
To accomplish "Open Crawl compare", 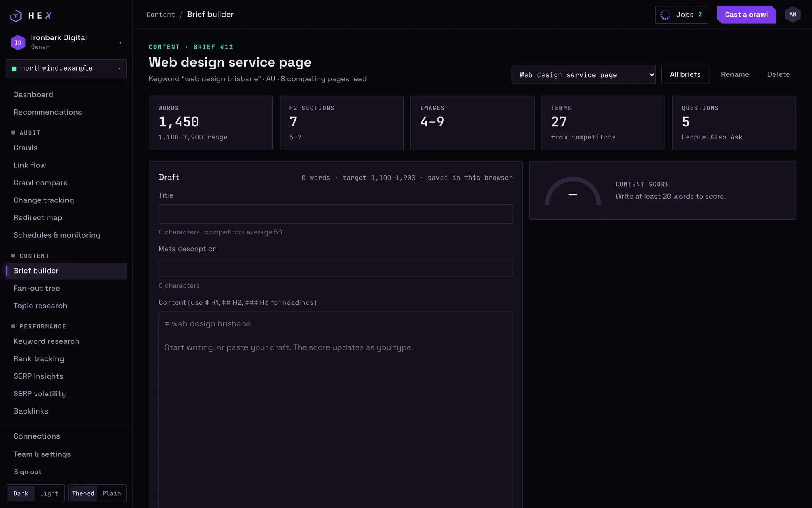I will click(x=66, y=183).
